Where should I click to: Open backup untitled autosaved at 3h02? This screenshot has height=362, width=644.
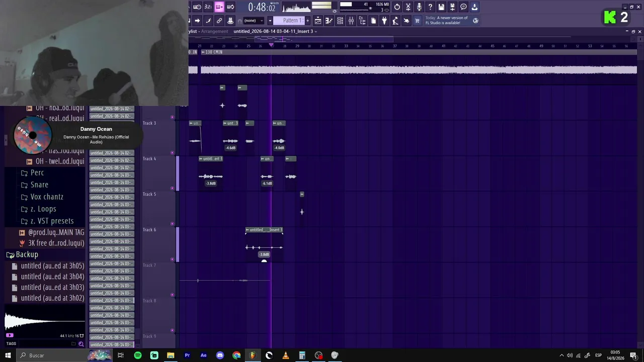[52, 299]
